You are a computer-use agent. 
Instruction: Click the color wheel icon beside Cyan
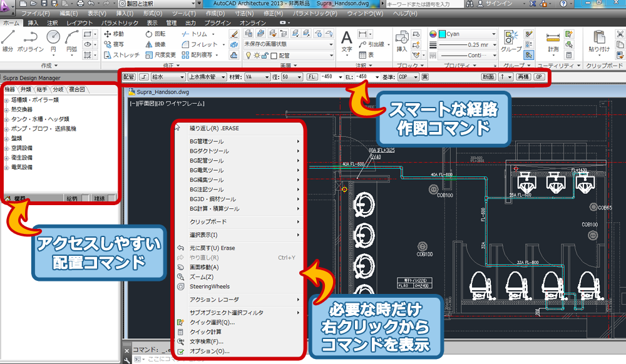(x=433, y=34)
